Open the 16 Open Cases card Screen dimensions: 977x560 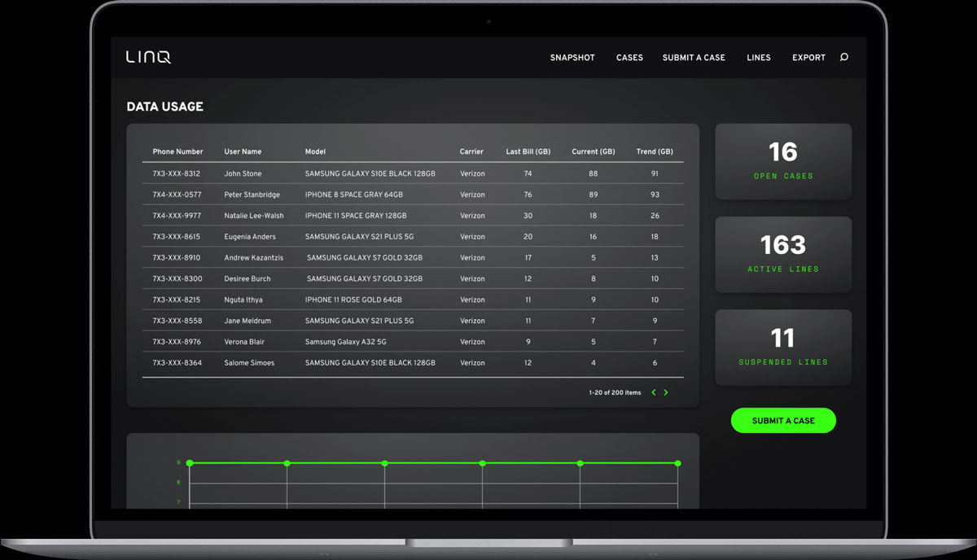tap(783, 161)
